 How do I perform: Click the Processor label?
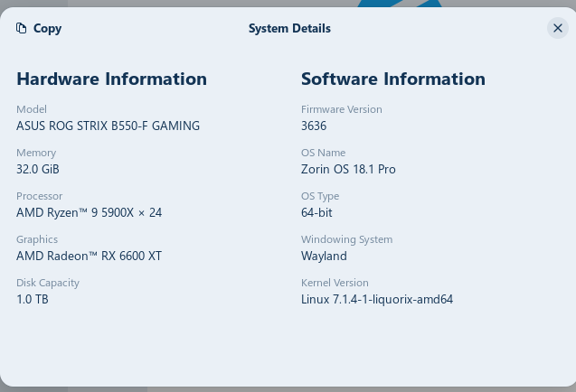[39, 196]
